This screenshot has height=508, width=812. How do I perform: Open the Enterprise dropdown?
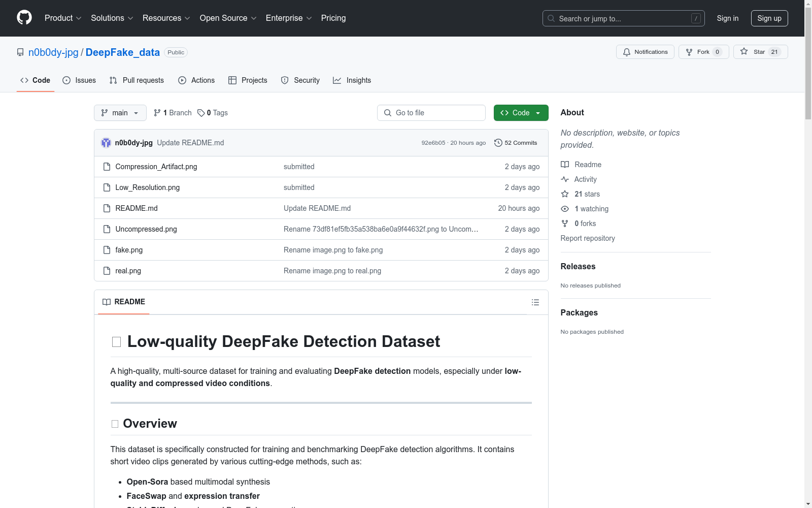tap(289, 18)
